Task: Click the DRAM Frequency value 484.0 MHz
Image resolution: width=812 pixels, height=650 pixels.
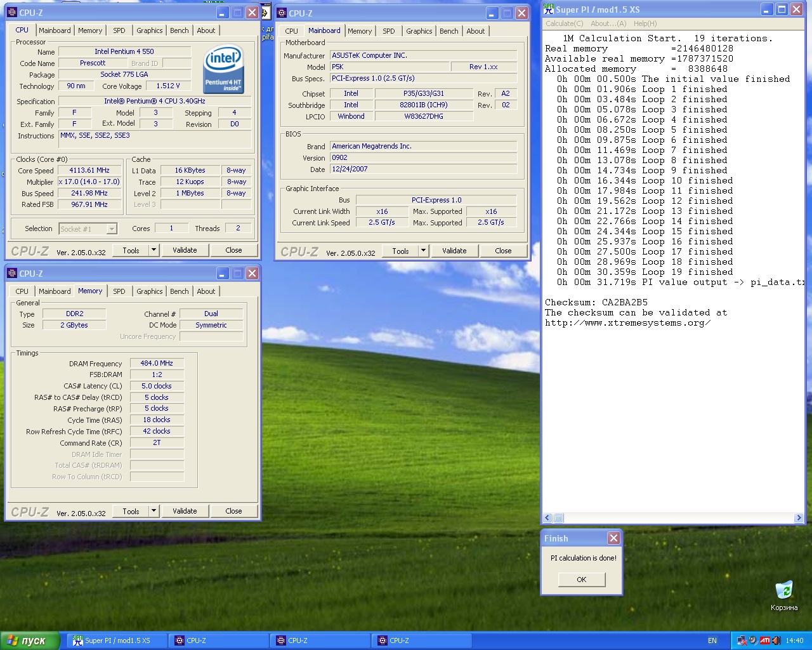Action: [x=157, y=363]
